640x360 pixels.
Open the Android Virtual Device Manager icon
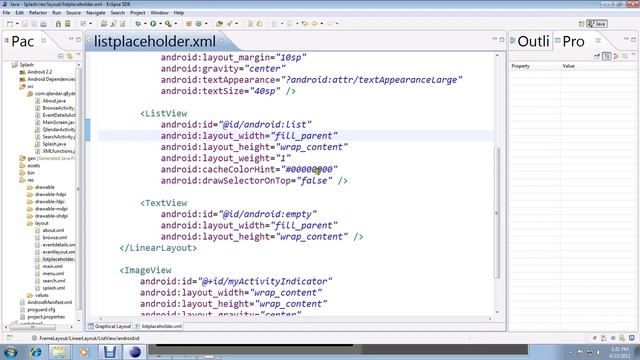click(x=67, y=24)
